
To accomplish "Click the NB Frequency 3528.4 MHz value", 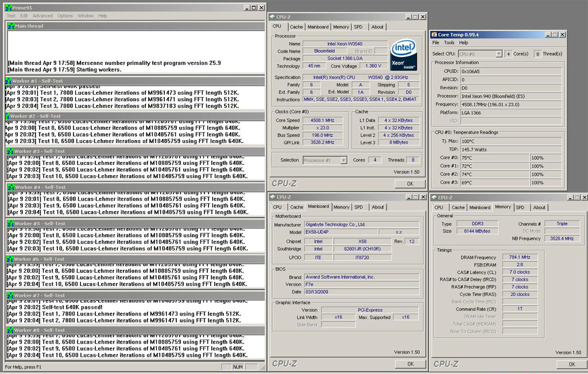I will click(562, 238).
